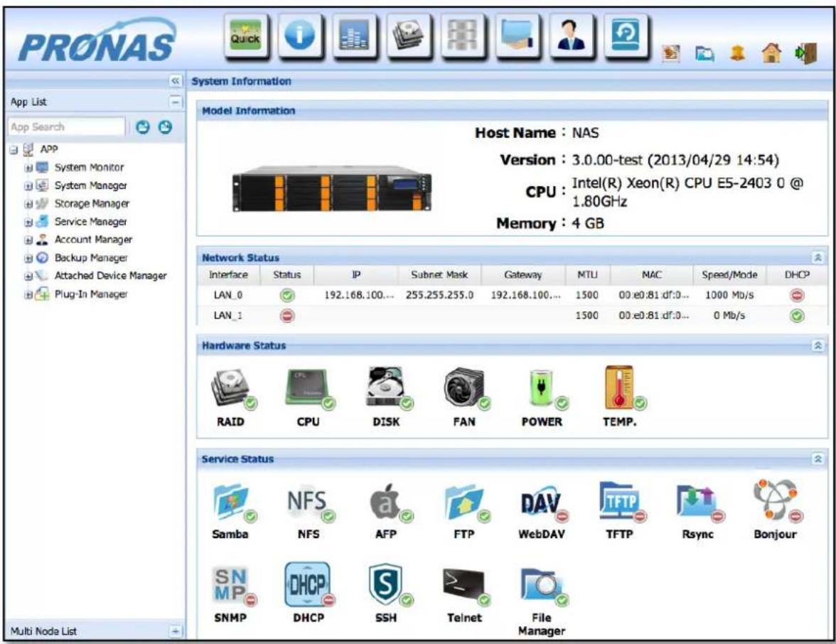The image size is (836, 644).
Task: Click the Speed/Mode column header
Action: (x=729, y=275)
